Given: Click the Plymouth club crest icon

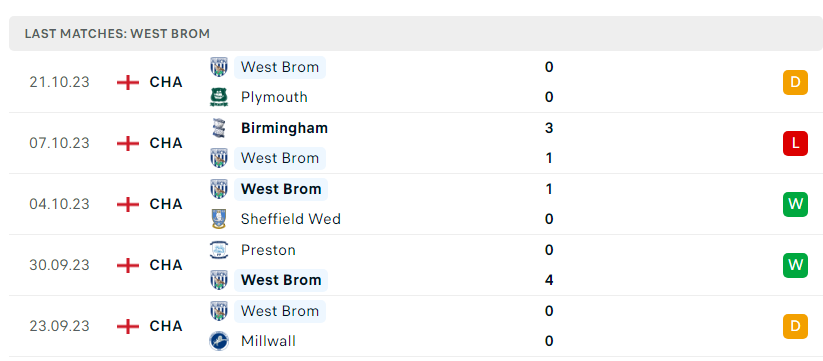Looking at the screenshot, I should click(219, 97).
